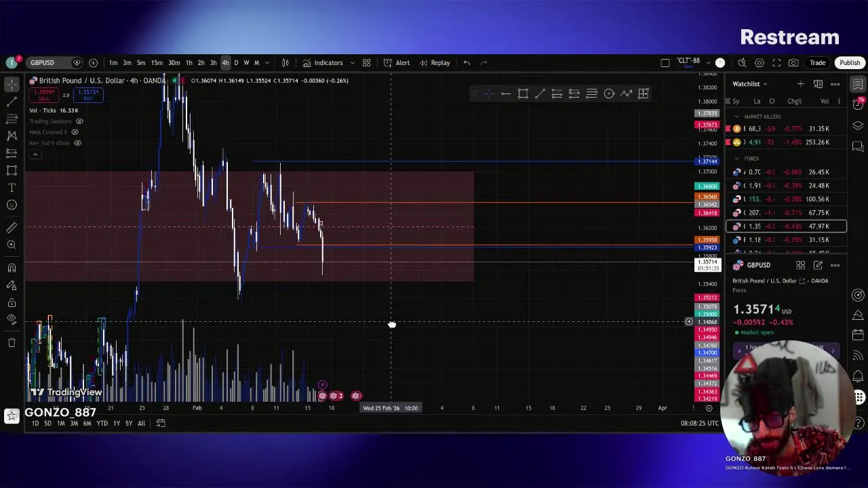868x488 pixels.
Task: Toggle hide all drawings eye icon
Action: pyautogui.click(x=12, y=319)
